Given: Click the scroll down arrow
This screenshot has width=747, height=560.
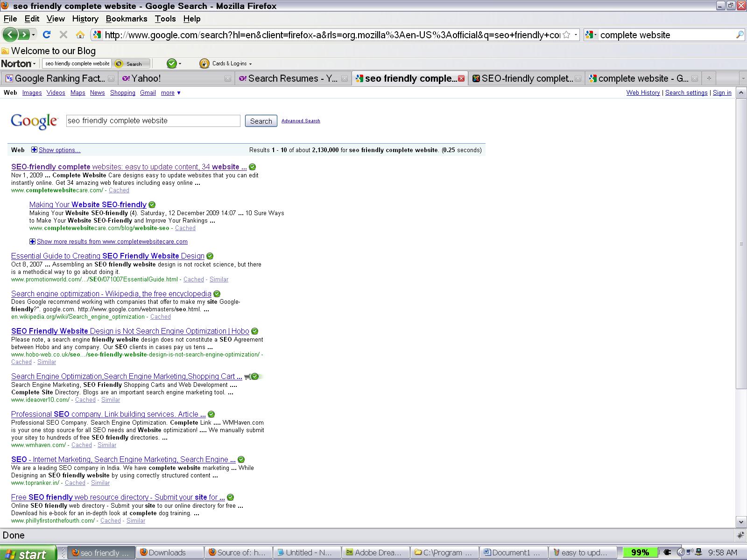Looking at the screenshot, I should tap(741, 522).
